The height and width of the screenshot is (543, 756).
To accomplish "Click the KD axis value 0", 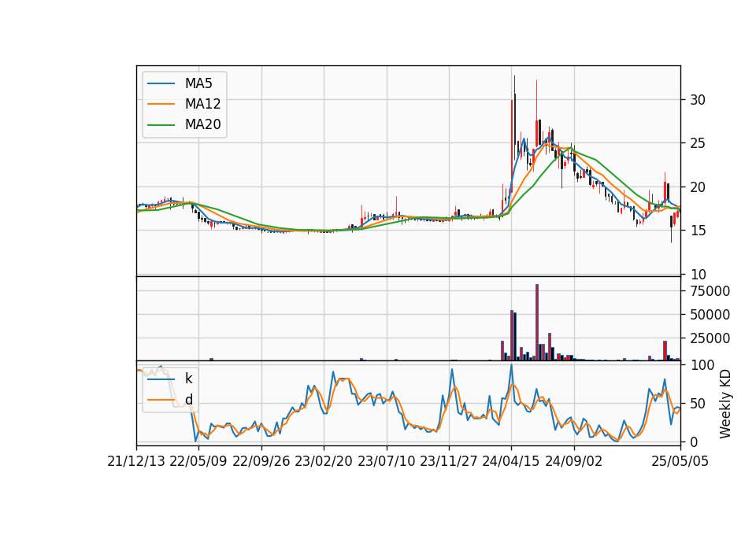I will coord(695,441).
